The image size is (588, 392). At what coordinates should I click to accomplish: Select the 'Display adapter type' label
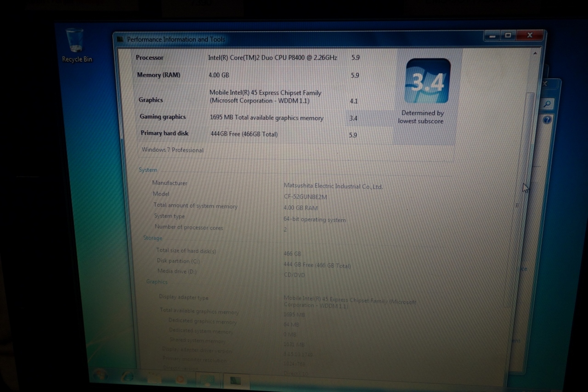point(184,297)
